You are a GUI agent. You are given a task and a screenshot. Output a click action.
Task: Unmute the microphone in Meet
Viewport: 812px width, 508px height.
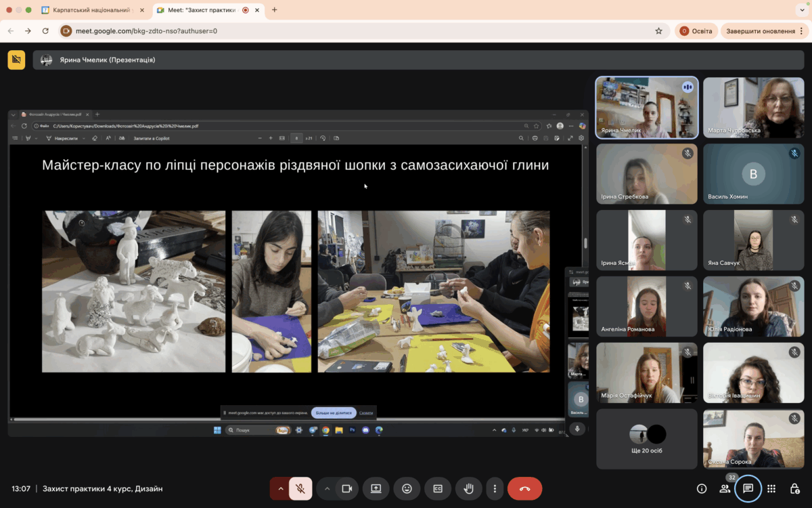(300, 488)
